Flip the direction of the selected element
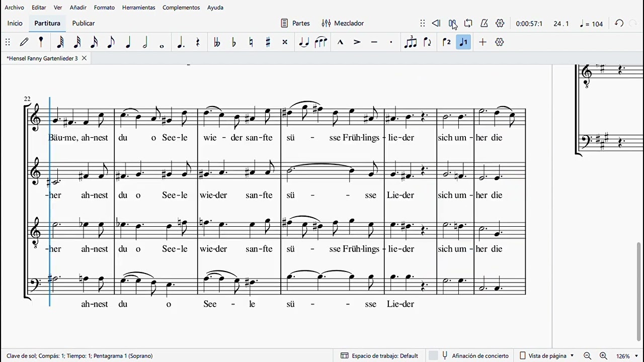 (427, 42)
